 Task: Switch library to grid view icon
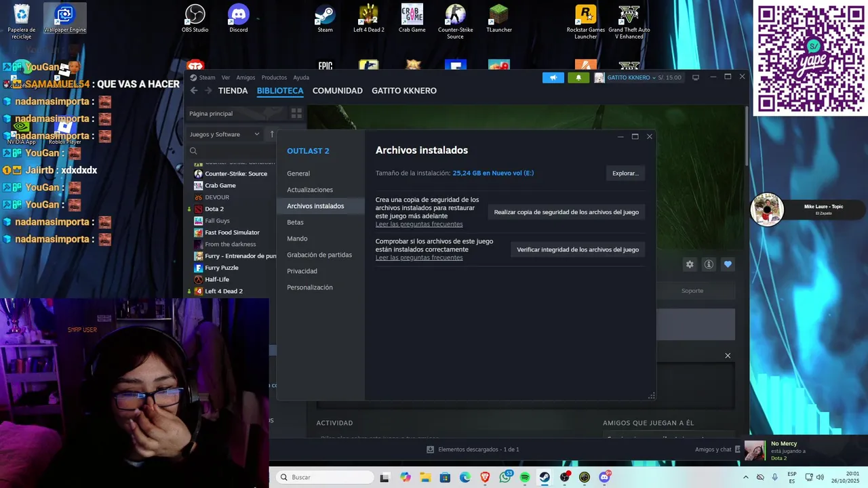click(296, 113)
